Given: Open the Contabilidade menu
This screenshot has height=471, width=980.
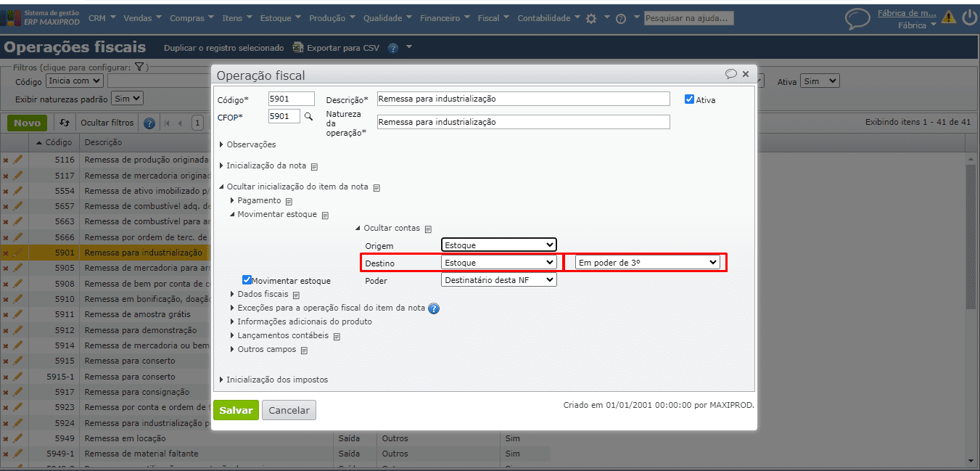Looking at the screenshot, I should [548, 18].
